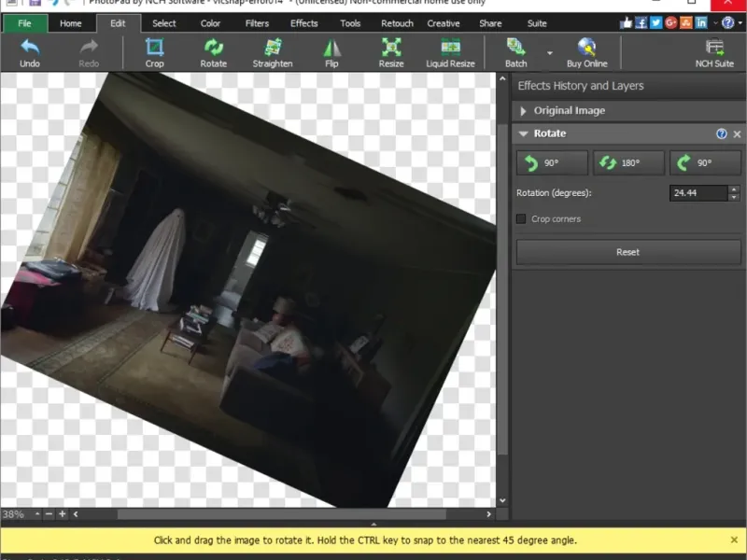Switch to the Color tab

[210, 23]
